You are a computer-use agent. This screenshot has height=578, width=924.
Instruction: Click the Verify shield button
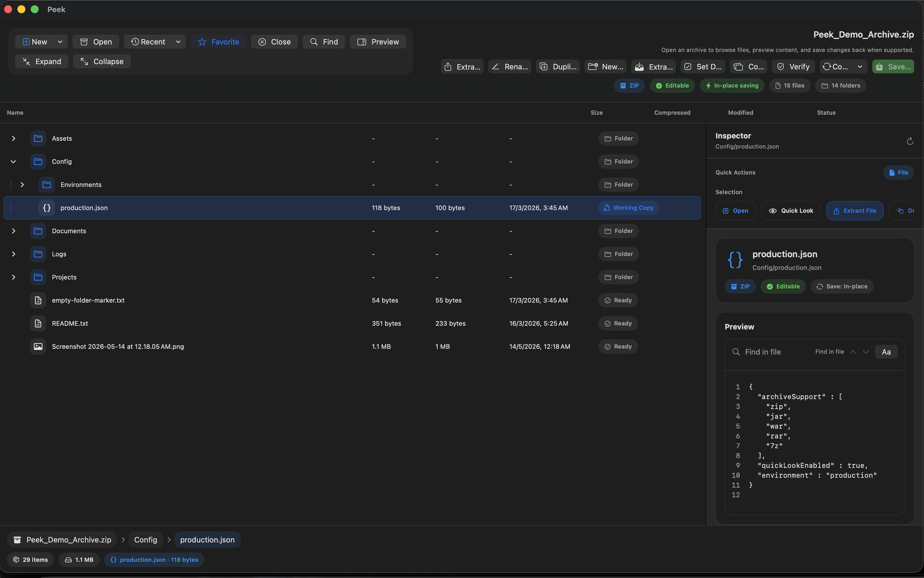pyautogui.click(x=793, y=66)
